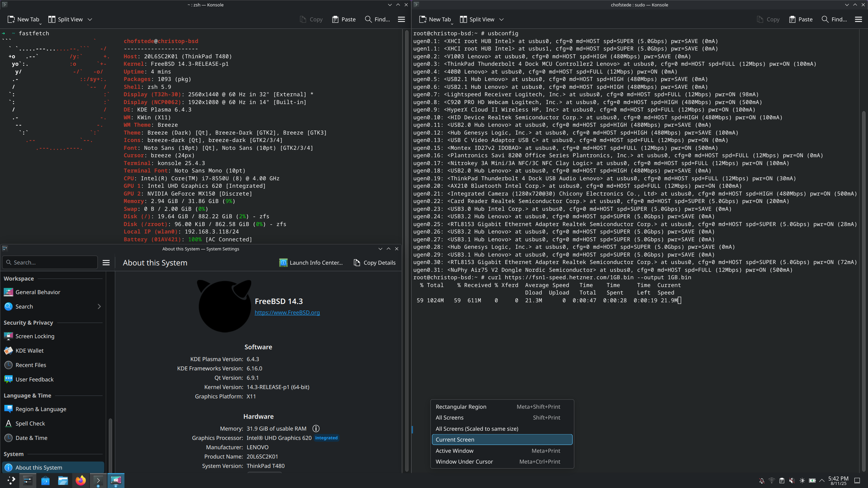The width and height of the screenshot is (868, 488).
Task: Choose Rectangular Region capture option
Action: [x=461, y=407]
